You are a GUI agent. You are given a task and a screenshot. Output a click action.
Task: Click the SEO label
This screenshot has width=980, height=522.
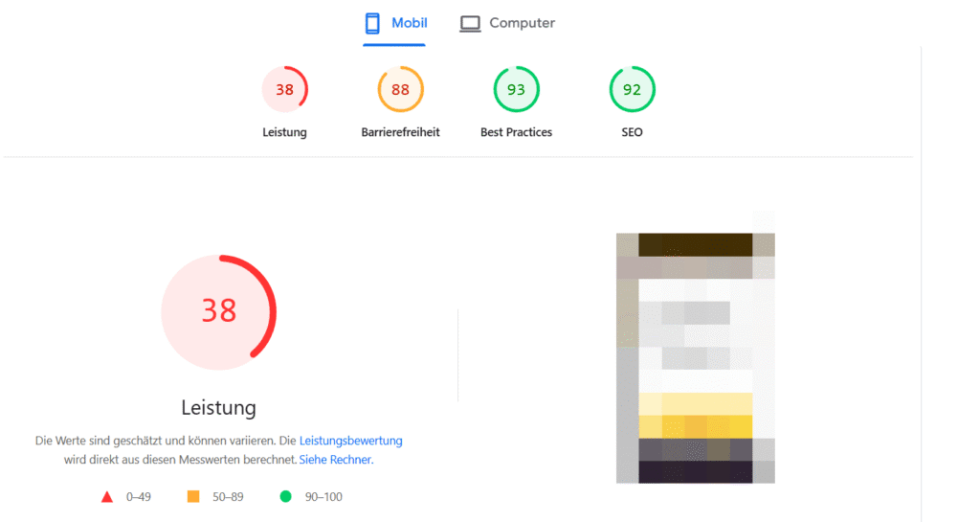click(632, 132)
